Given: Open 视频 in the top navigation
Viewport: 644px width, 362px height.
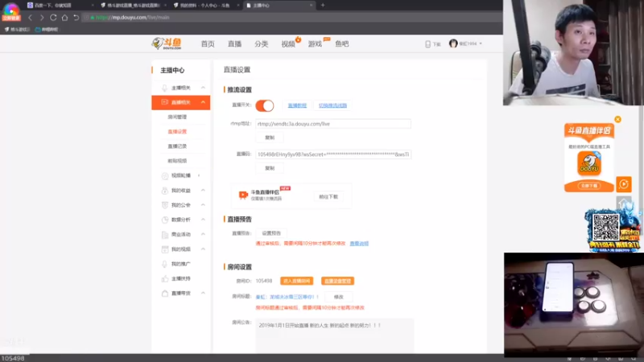Looking at the screenshot, I should [x=288, y=44].
